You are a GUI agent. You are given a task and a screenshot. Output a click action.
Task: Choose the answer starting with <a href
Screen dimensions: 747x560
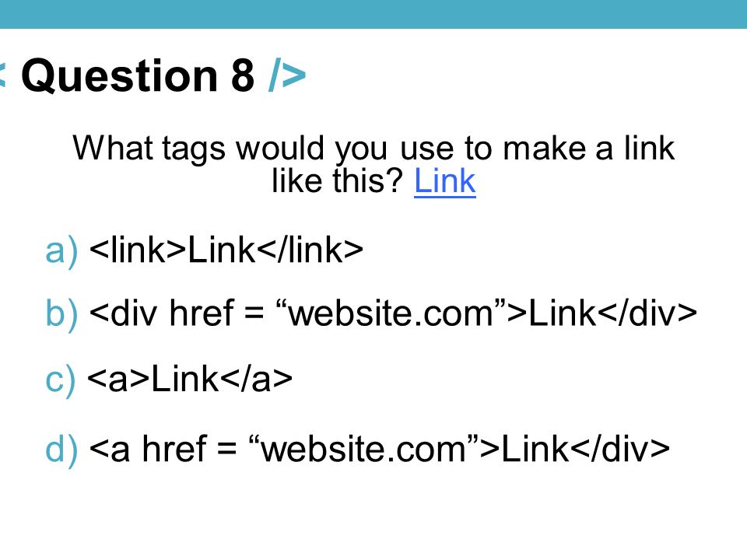379,448
